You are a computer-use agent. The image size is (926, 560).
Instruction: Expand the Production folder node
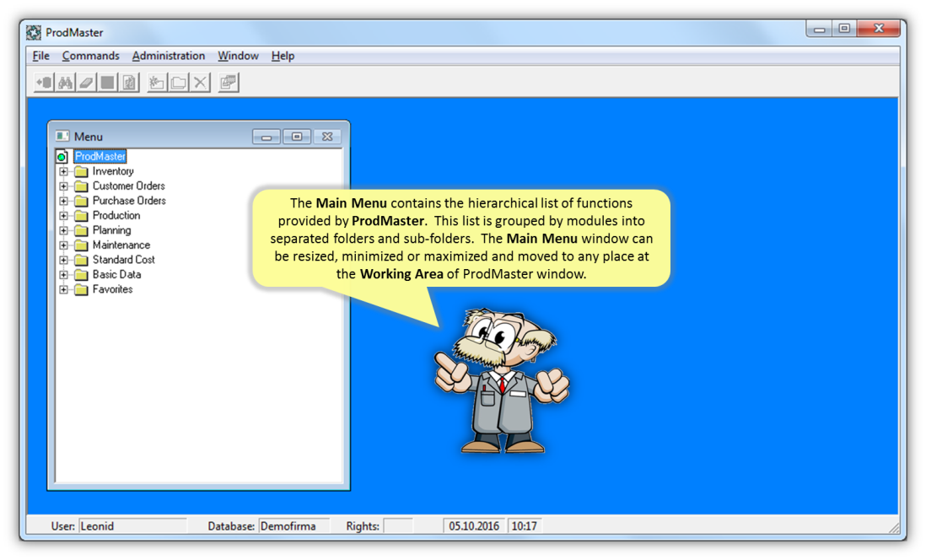(64, 216)
